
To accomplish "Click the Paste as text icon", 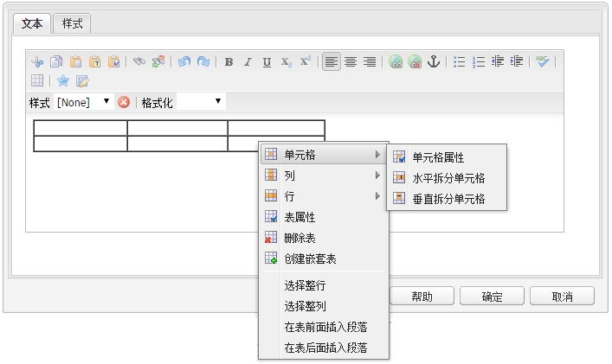I will pos(94,61).
